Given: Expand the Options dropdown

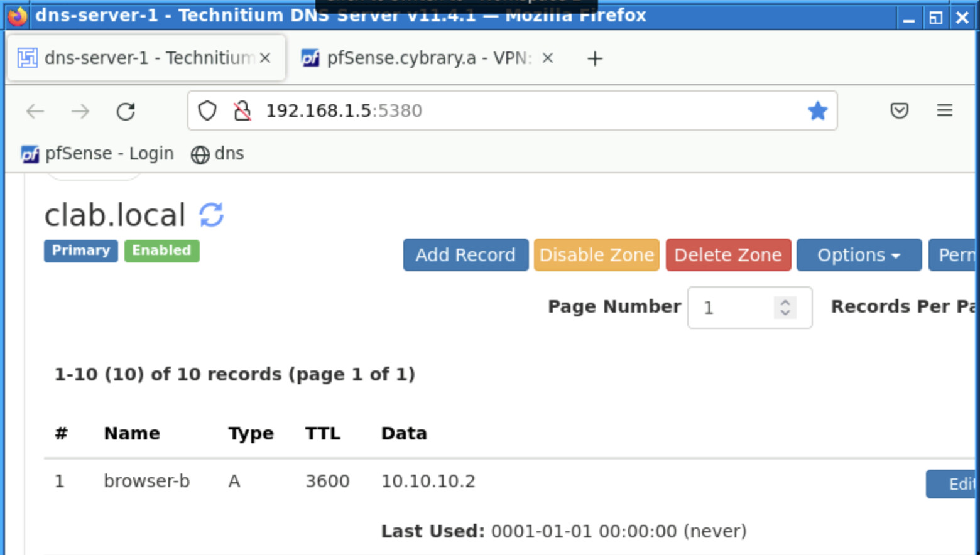Looking at the screenshot, I should [858, 255].
